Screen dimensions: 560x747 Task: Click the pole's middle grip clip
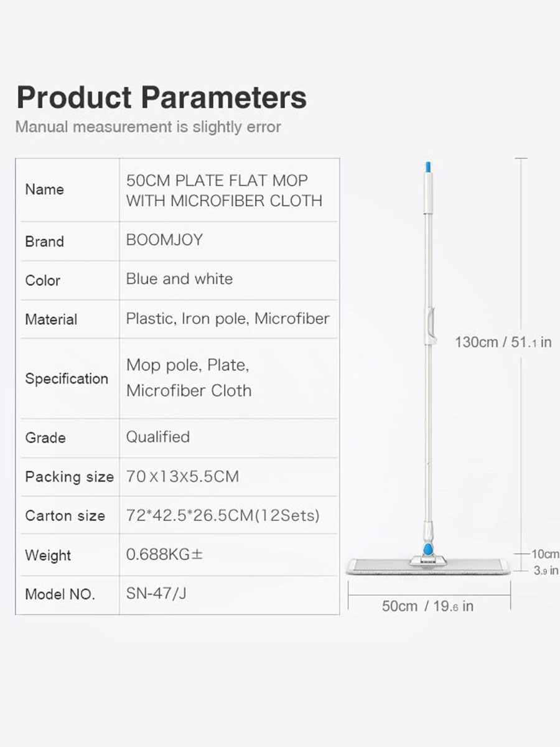click(x=430, y=326)
